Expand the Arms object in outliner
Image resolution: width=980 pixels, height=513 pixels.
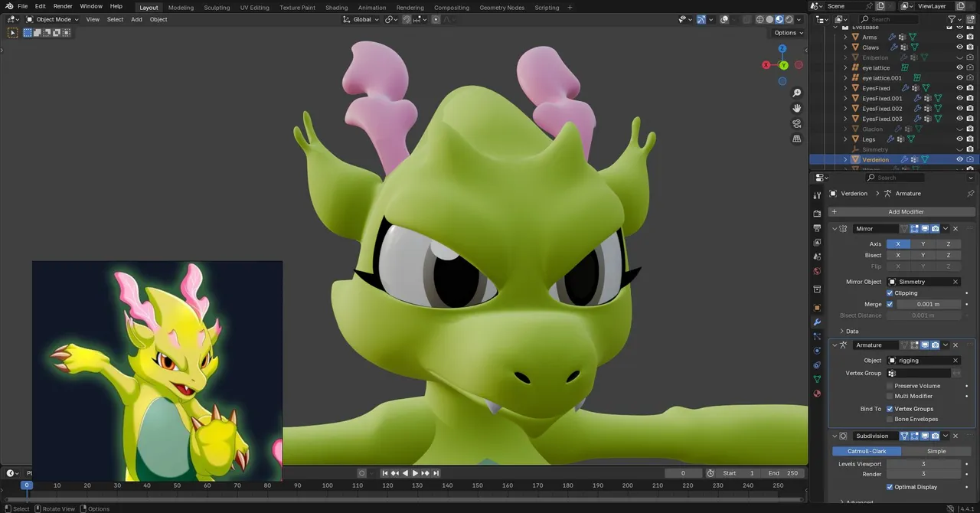[845, 37]
